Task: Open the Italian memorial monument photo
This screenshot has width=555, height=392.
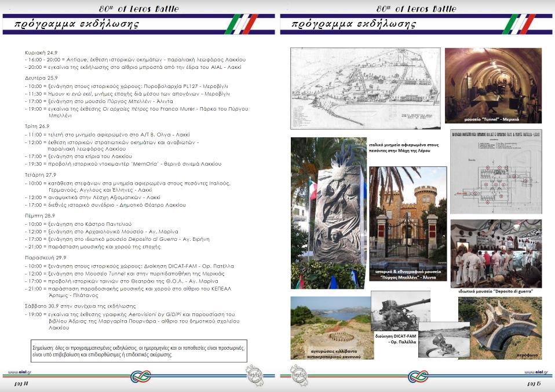Action: [328, 213]
